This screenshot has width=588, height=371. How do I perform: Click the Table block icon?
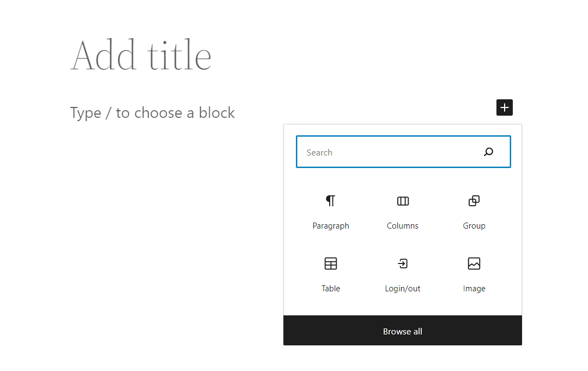point(331,264)
